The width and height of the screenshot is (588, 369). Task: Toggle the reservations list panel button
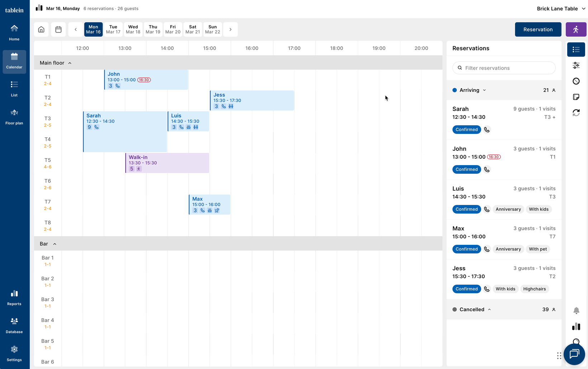(x=576, y=50)
